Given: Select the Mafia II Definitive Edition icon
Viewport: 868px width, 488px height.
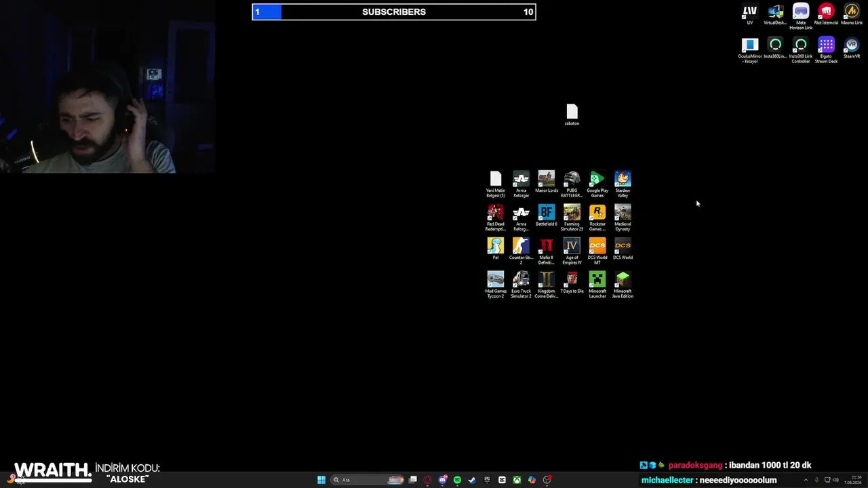Looking at the screenshot, I should (547, 251).
